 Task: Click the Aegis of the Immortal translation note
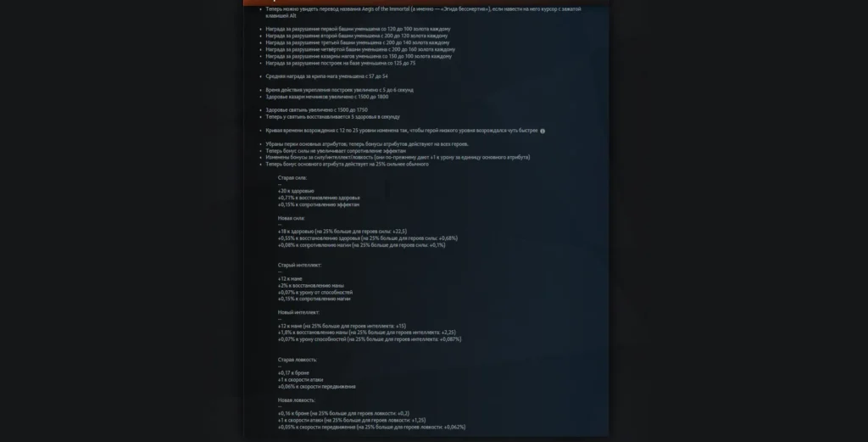424,12
